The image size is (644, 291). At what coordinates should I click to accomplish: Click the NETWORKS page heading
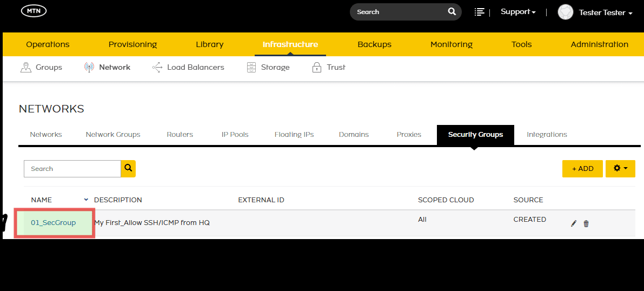tap(51, 109)
